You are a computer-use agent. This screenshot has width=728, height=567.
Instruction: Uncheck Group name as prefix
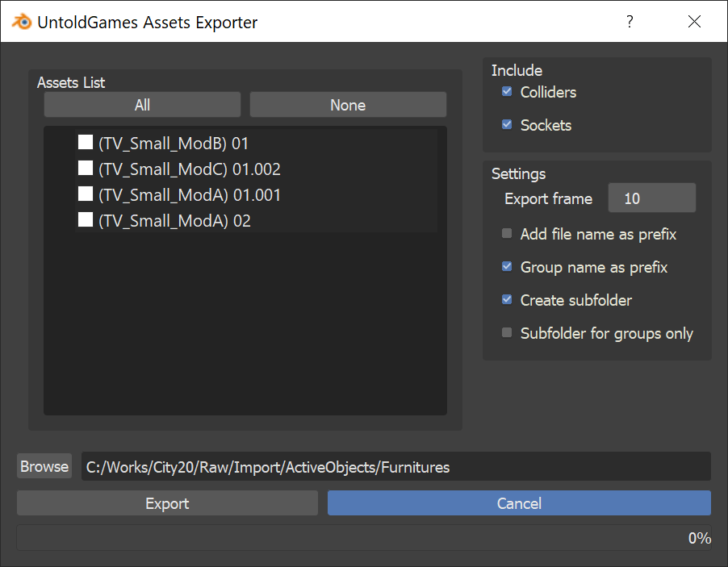click(x=507, y=267)
